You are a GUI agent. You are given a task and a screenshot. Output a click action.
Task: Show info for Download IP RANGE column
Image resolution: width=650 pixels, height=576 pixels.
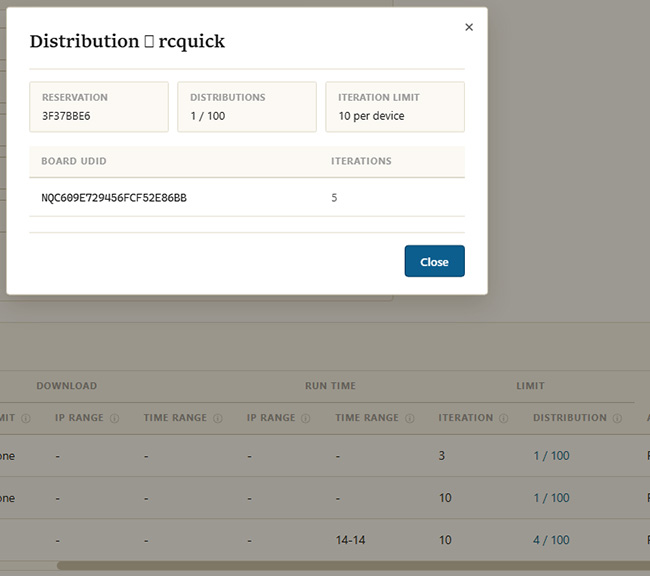(x=115, y=418)
